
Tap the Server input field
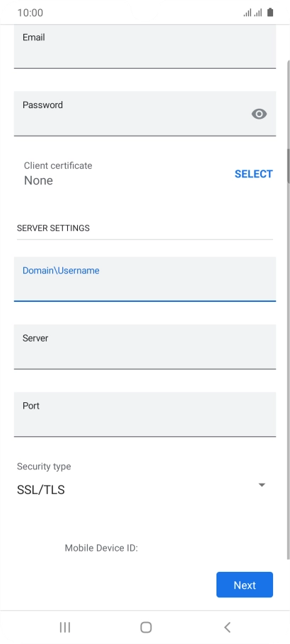pos(145,346)
